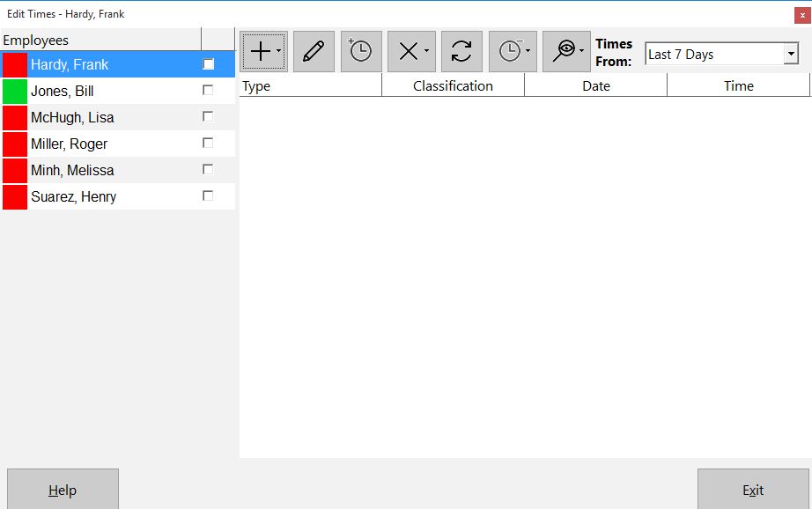
Task: Expand the arrow beside the X delete icon
Action: (427, 51)
